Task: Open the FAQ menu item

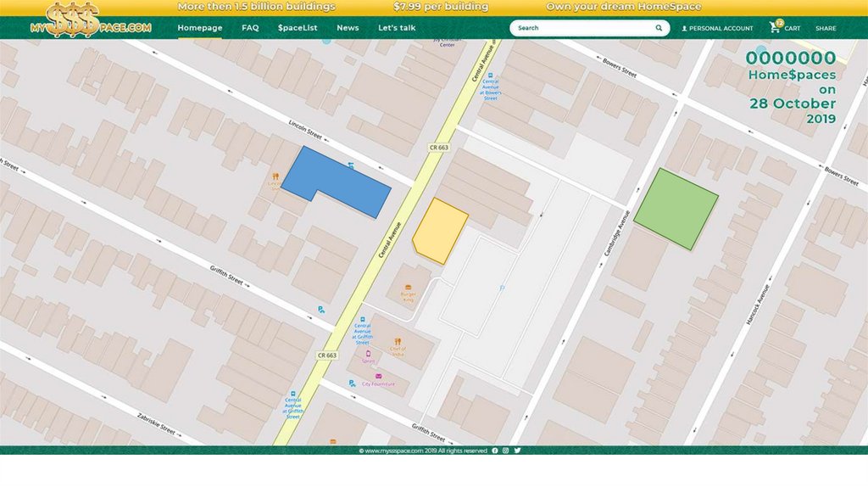Action: [x=250, y=28]
